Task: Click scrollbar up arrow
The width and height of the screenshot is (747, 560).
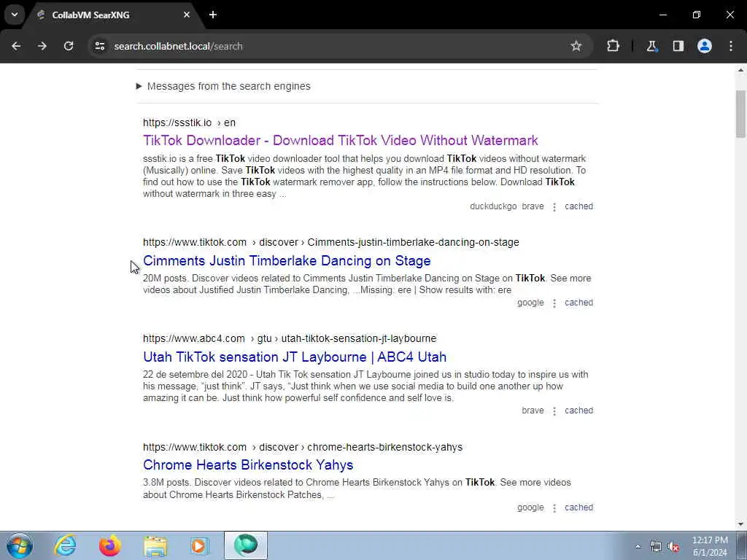Action: (x=740, y=70)
